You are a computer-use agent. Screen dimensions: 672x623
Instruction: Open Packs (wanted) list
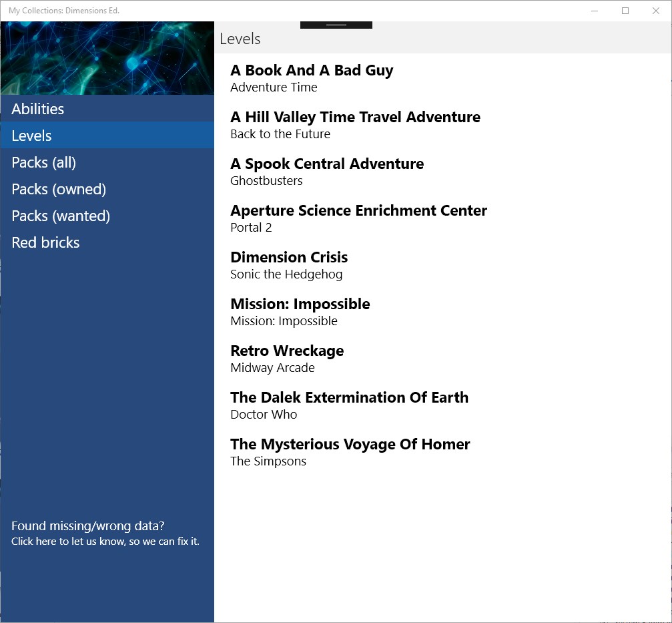point(107,216)
